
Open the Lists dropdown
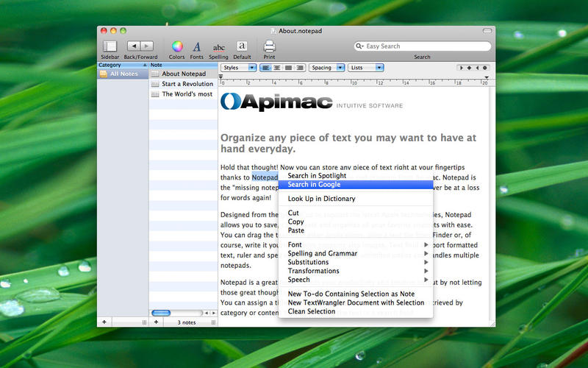coord(366,68)
